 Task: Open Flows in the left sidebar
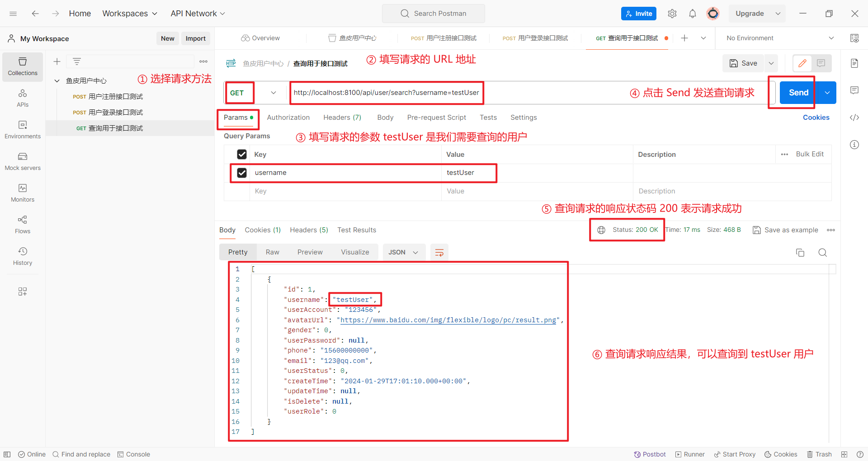pyautogui.click(x=23, y=224)
